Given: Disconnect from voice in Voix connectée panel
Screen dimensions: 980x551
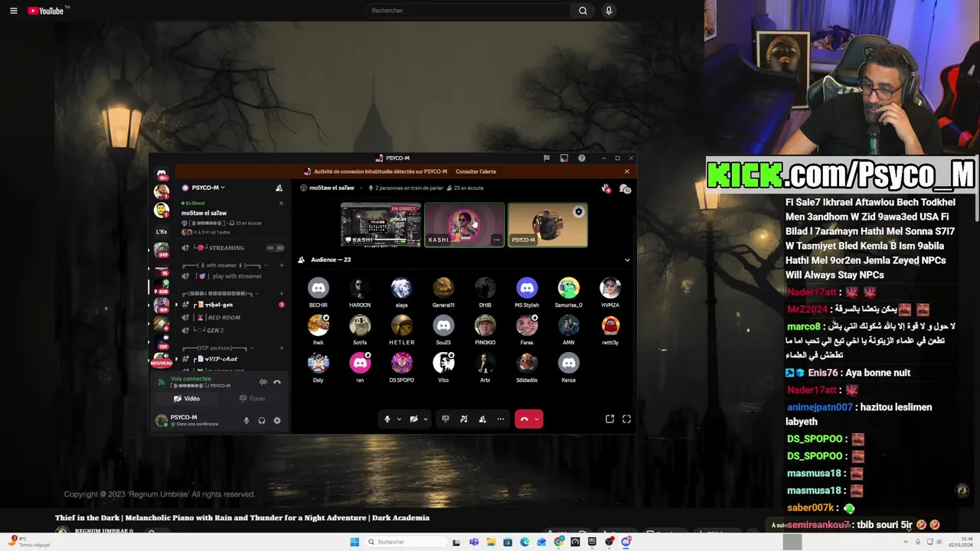Looking at the screenshot, I should pyautogui.click(x=277, y=382).
